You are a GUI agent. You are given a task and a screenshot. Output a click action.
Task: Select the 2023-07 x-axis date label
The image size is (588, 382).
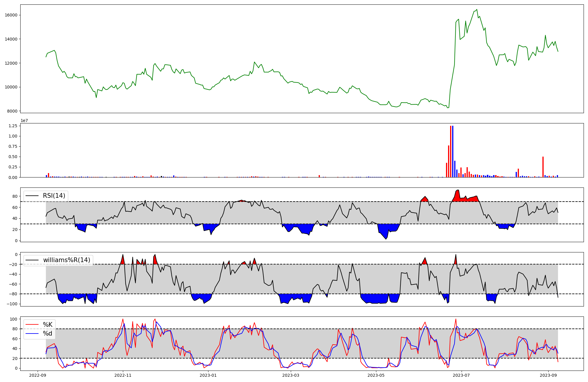pyautogui.click(x=461, y=375)
